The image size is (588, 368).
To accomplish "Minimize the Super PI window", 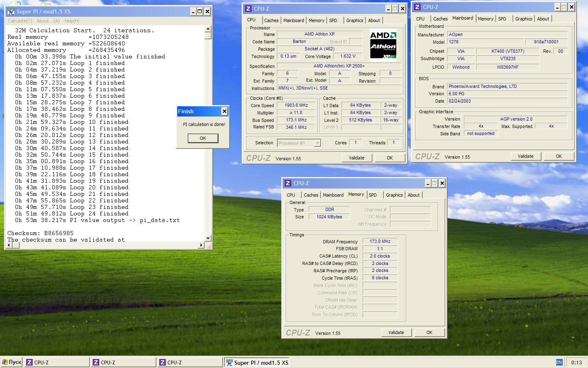I will (193, 11).
